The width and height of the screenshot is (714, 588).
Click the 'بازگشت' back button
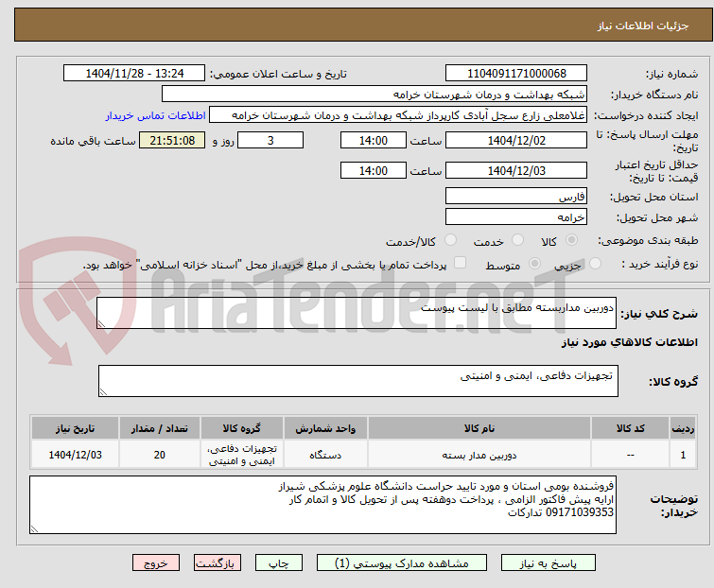click(218, 563)
